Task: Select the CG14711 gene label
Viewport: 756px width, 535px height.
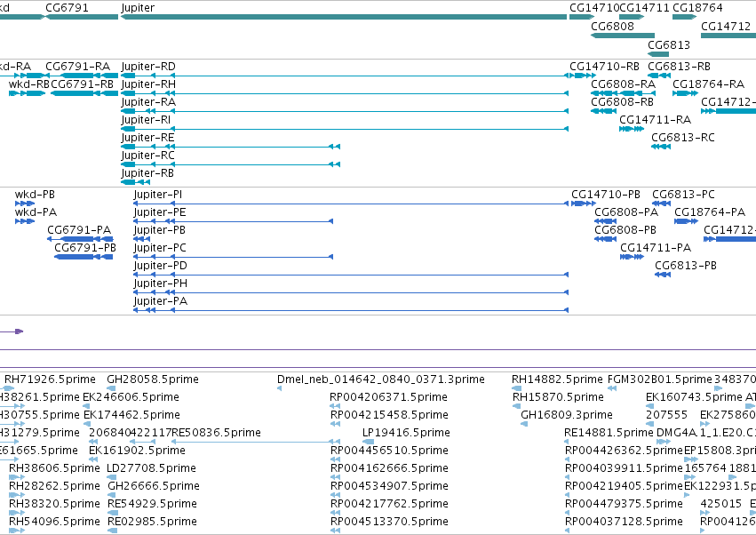Action: click(644, 8)
